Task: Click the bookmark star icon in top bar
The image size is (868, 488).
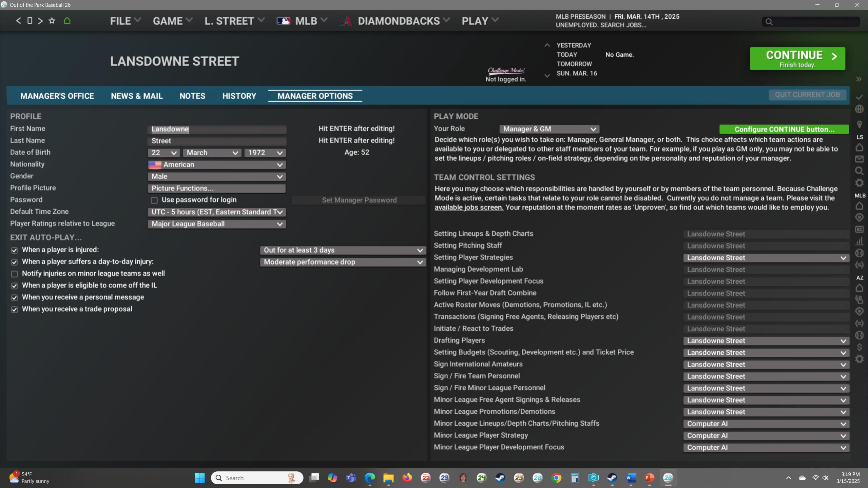Action: click(52, 21)
